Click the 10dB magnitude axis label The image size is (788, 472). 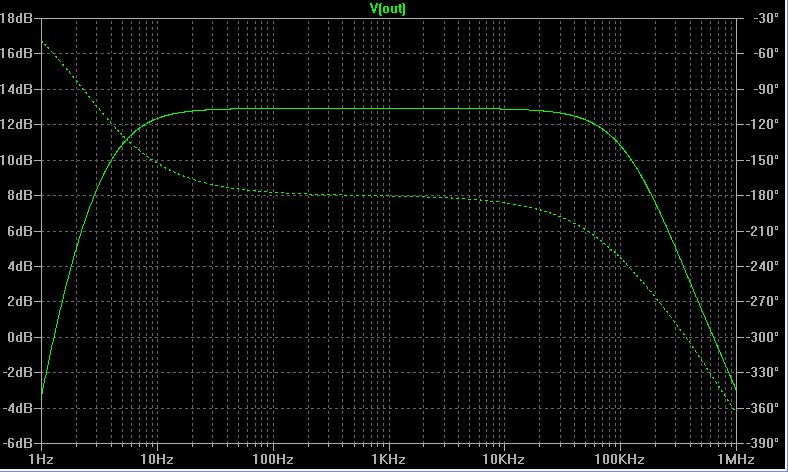pyautogui.click(x=16, y=160)
